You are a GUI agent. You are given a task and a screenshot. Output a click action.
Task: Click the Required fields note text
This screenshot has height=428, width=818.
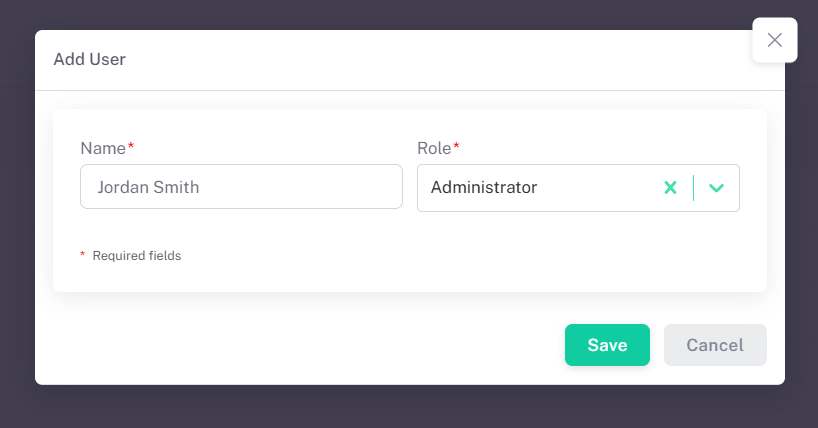tap(137, 256)
